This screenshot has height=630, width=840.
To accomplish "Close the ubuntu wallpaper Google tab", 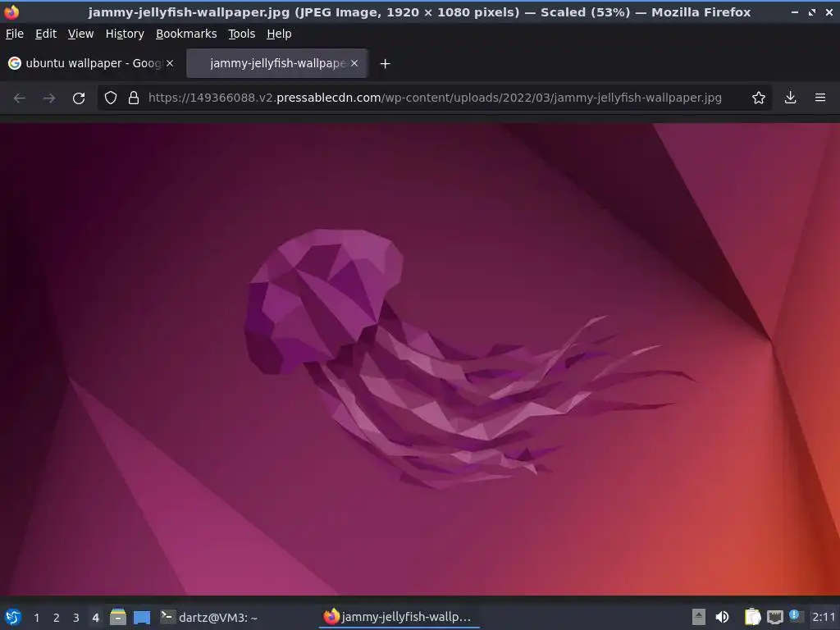I will [x=169, y=63].
